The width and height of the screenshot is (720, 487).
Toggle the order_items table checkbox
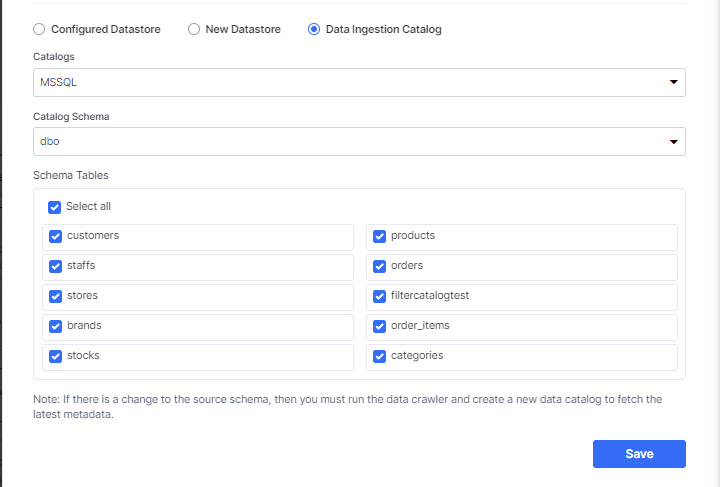(379, 326)
